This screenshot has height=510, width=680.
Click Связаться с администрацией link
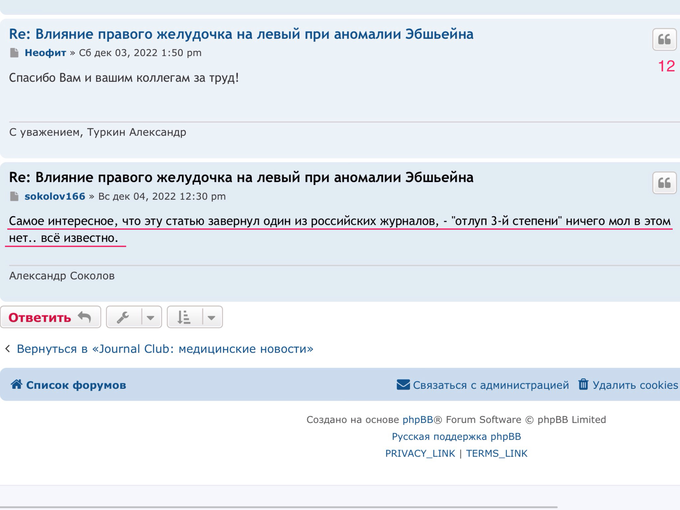point(483,385)
